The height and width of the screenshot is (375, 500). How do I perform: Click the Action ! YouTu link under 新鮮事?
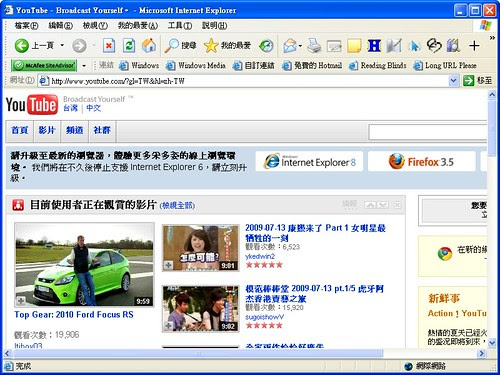(457, 313)
